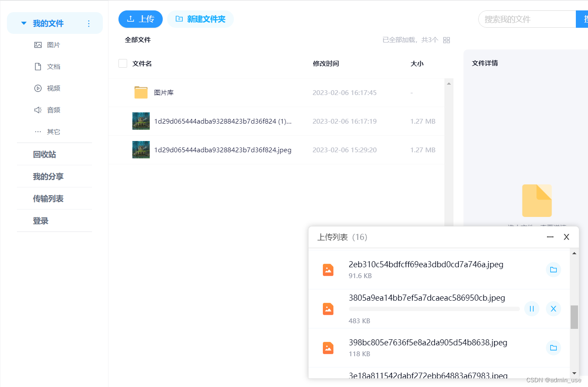This screenshot has width=588, height=387.
Task: Open the 登录 menu item
Action: pyautogui.click(x=41, y=221)
